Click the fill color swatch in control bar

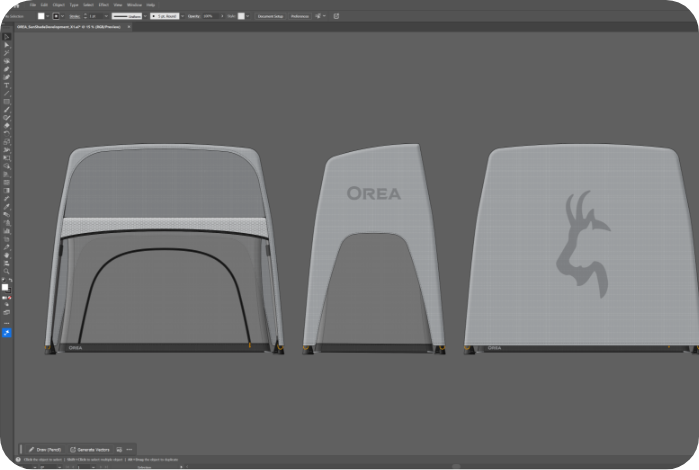tap(41, 16)
